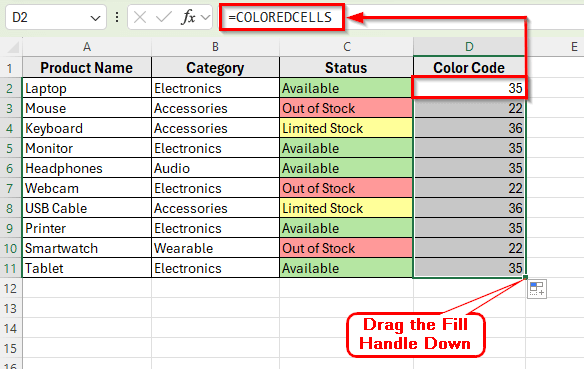The image size is (584, 369).
Task: Select green Available cell in Laptop row
Action: [x=346, y=88]
